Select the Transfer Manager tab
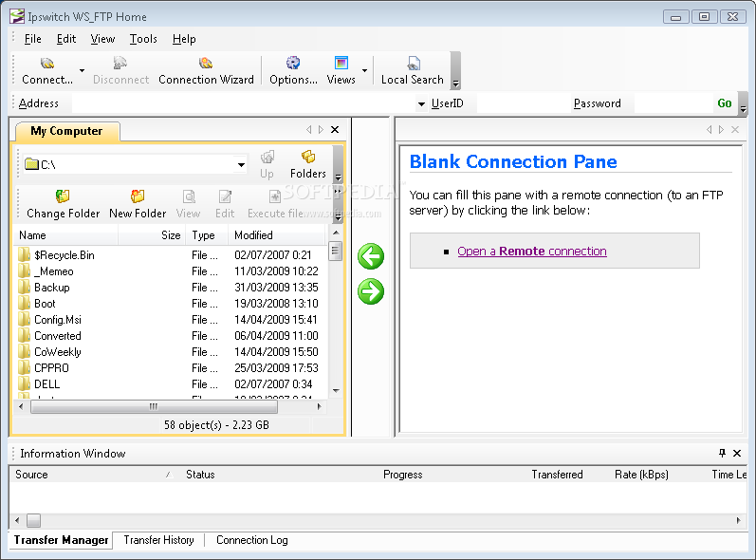756x560 pixels. pyautogui.click(x=62, y=540)
